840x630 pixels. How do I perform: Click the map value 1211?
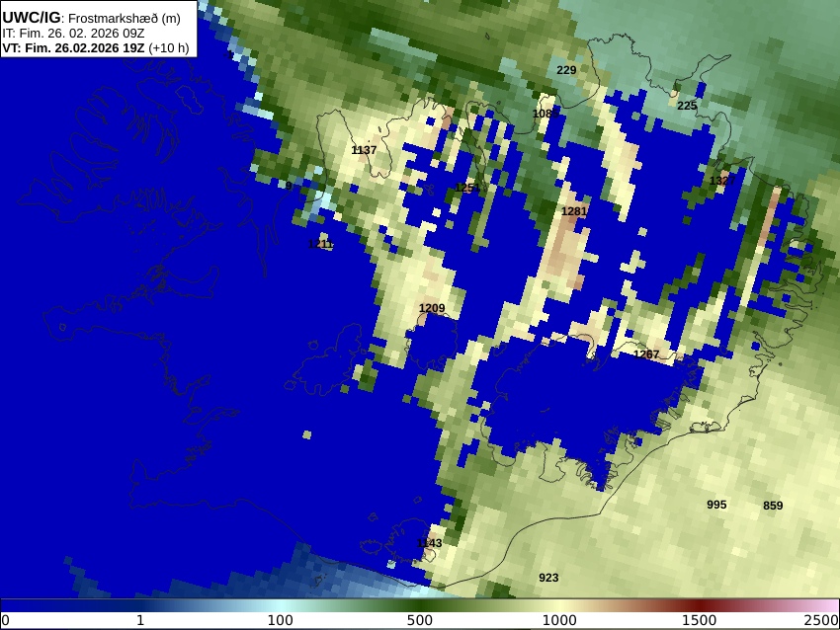coord(321,244)
